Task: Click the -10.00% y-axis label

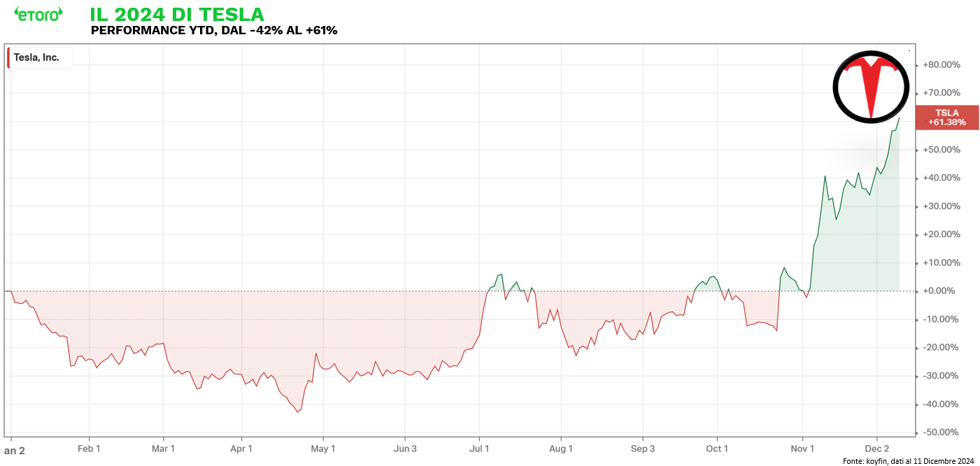Action: [x=942, y=319]
